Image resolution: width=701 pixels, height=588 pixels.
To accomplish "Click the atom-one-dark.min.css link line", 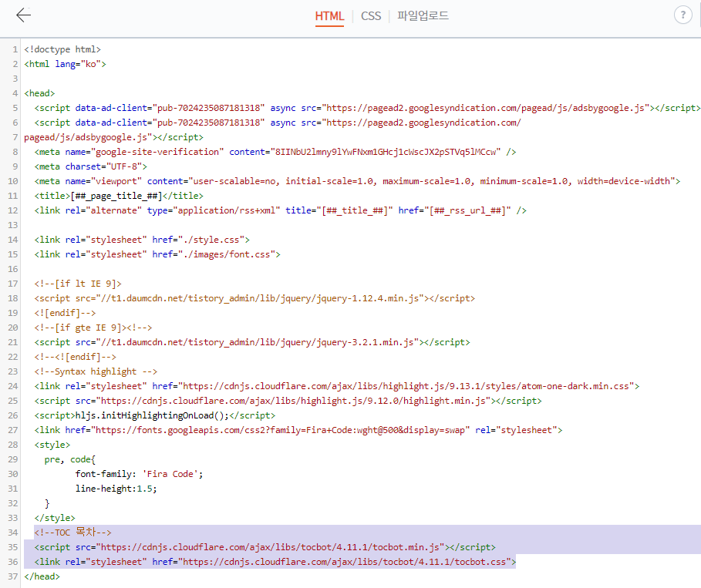I will [337, 386].
